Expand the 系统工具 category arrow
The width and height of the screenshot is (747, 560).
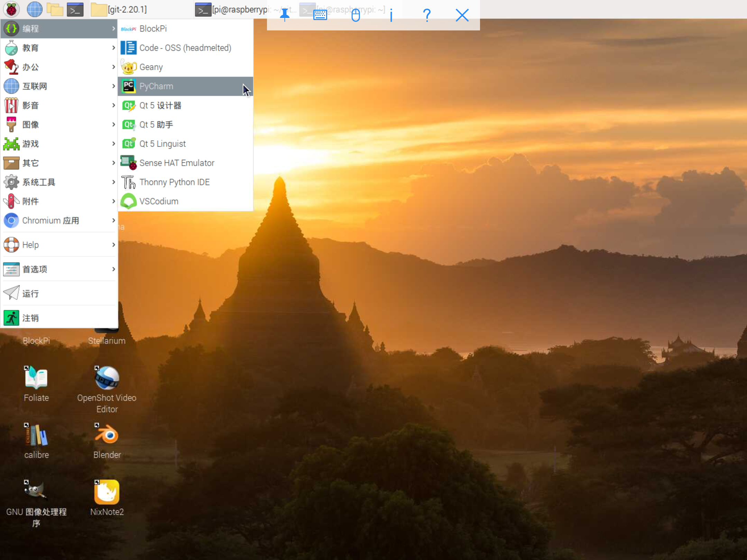113,182
